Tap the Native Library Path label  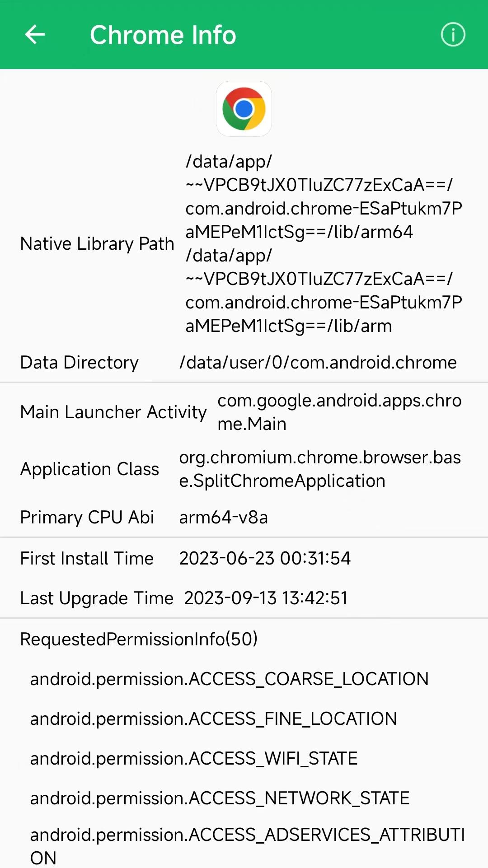click(97, 244)
